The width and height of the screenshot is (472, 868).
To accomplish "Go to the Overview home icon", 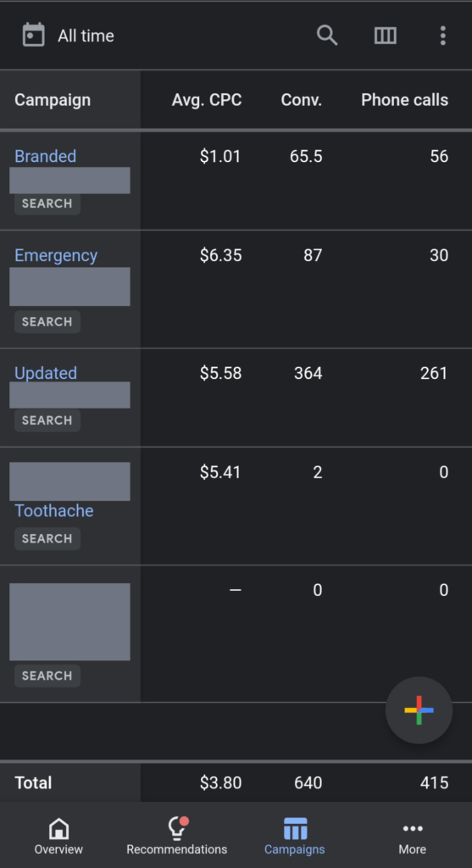I will 58,829.
